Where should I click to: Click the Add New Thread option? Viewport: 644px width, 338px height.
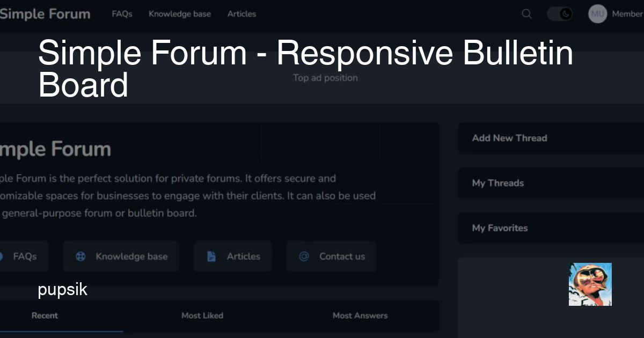(509, 138)
